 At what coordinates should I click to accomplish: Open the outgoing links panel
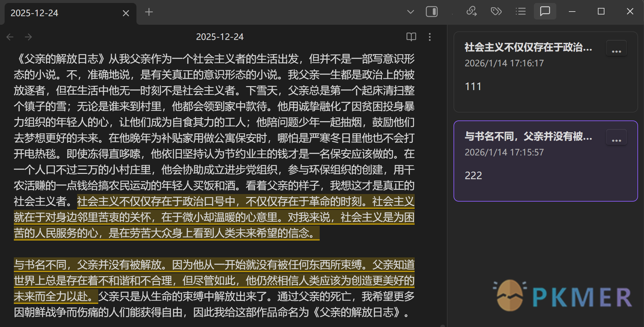pyautogui.click(x=472, y=12)
